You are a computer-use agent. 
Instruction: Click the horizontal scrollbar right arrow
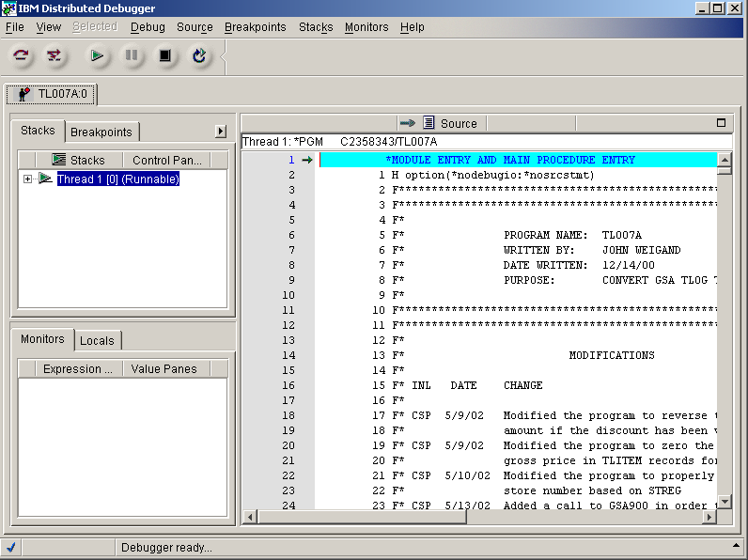709,517
